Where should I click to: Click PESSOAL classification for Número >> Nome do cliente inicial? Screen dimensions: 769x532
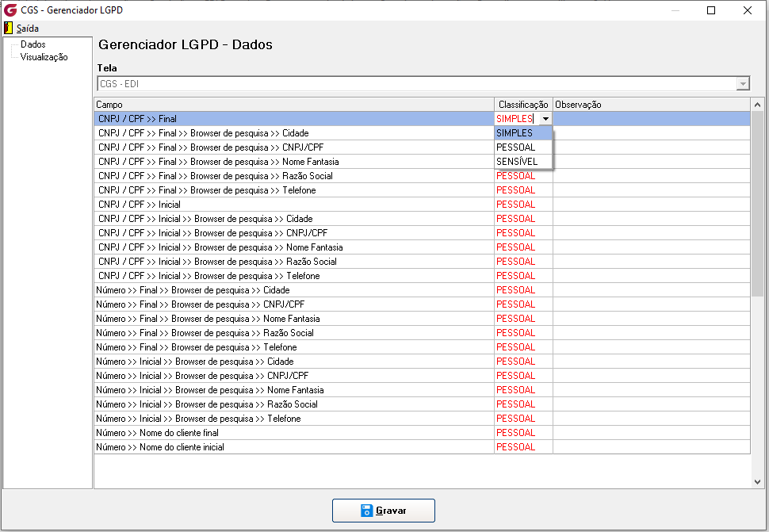coord(523,446)
